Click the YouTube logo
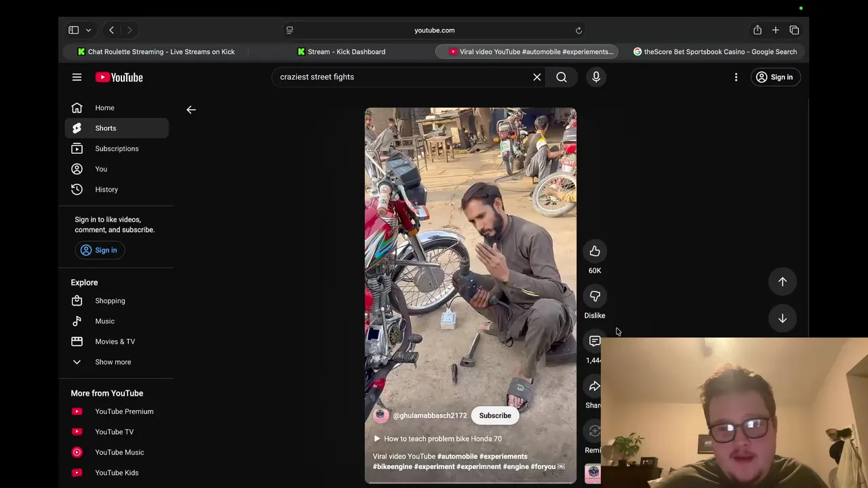The height and width of the screenshot is (488, 868). pyautogui.click(x=119, y=77)
